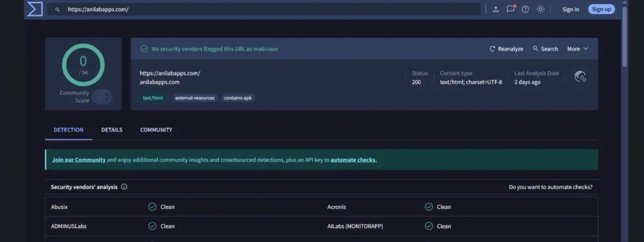Switch to the COMMUNITY tab
Screen dimensions: 644x242
156,130
